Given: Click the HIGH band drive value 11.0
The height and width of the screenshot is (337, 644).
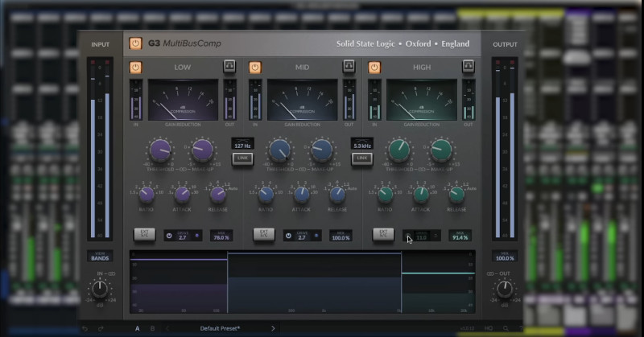Looking at the screenshot, I should (421, 237).
